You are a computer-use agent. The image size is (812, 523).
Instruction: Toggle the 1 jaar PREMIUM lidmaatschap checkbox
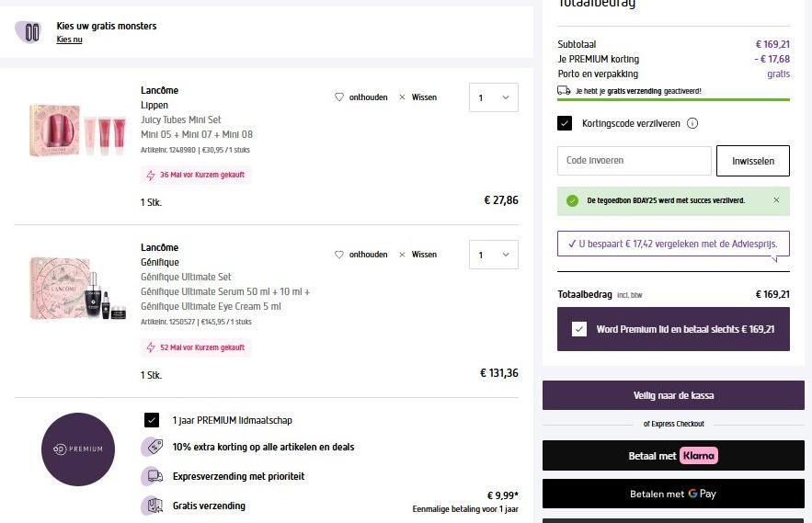tap(152, 420)
